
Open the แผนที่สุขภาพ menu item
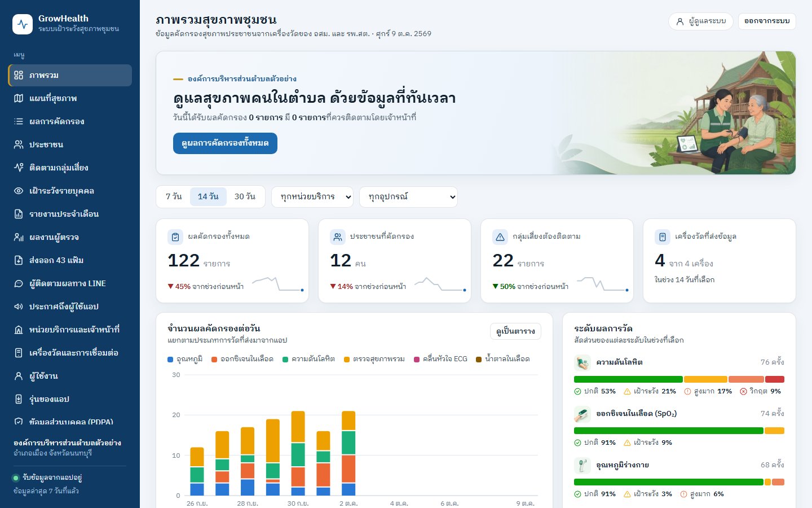tap(70, 98)
